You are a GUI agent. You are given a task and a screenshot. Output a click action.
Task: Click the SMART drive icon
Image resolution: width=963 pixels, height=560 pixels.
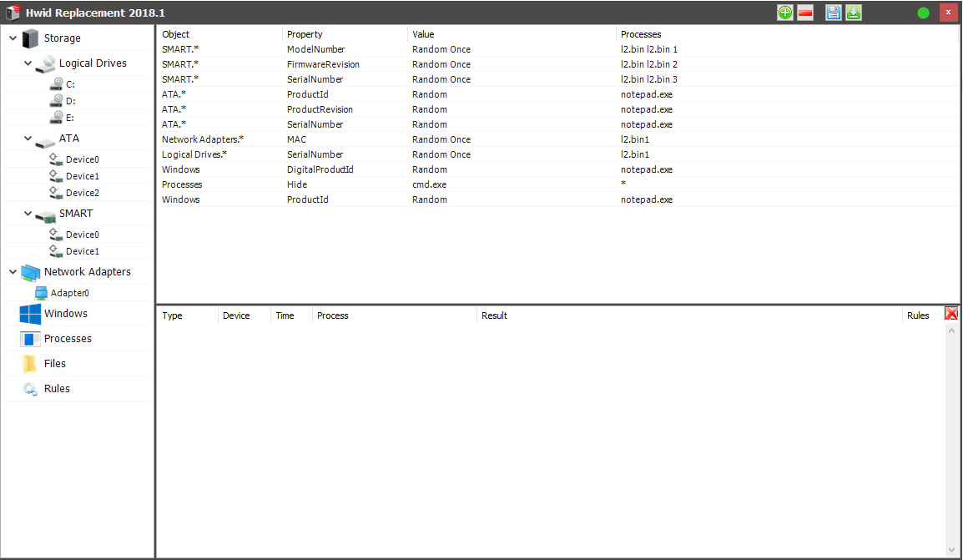coord(45,216)
